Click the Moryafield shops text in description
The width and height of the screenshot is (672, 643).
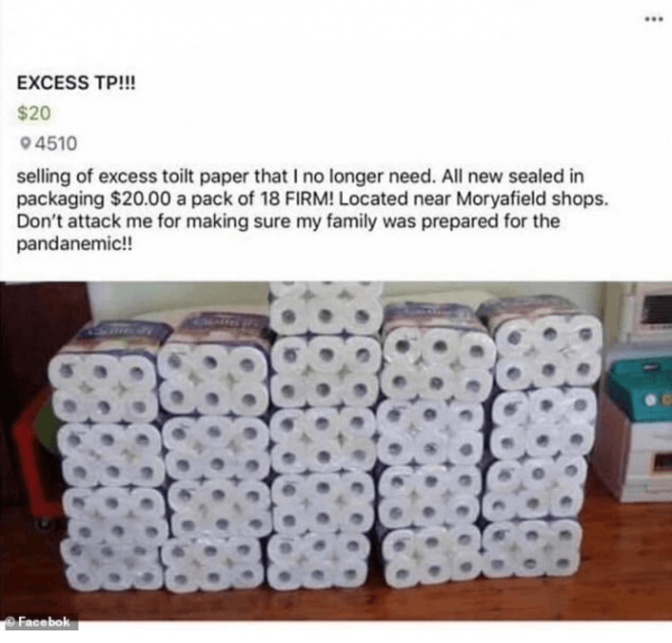pos(531,199)
